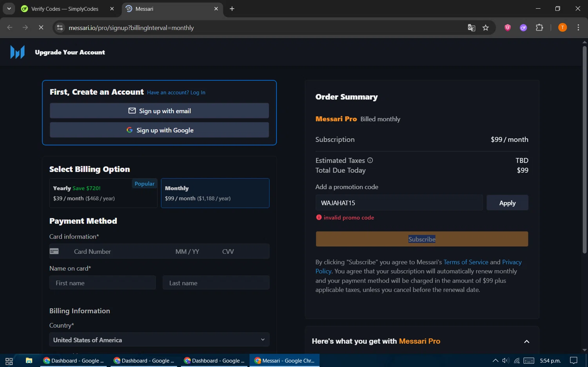Click Sign up with email button
The image size is (588, 367).
coord(159,111)
